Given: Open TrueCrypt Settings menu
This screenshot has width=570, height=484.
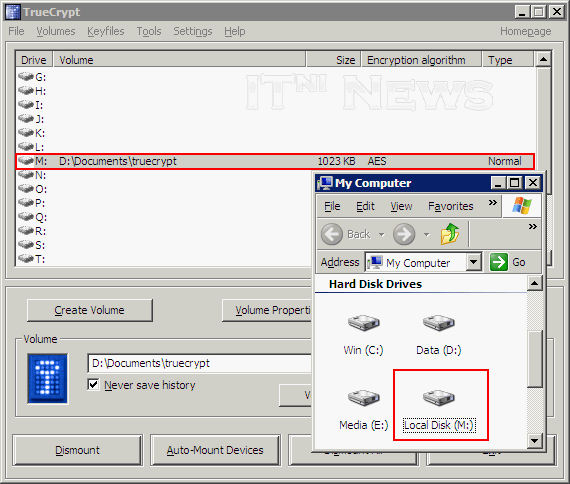Looking at the screenshot, I should (193, 31).
